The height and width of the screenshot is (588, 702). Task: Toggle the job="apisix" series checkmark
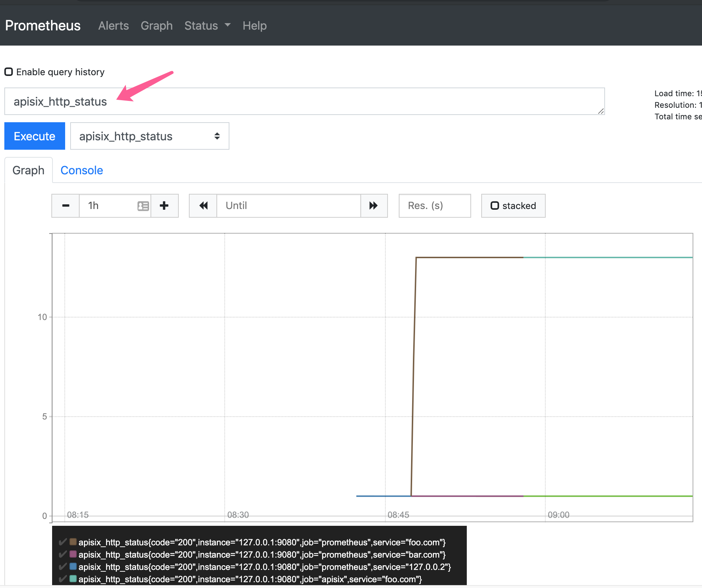[x=63, y=579]
